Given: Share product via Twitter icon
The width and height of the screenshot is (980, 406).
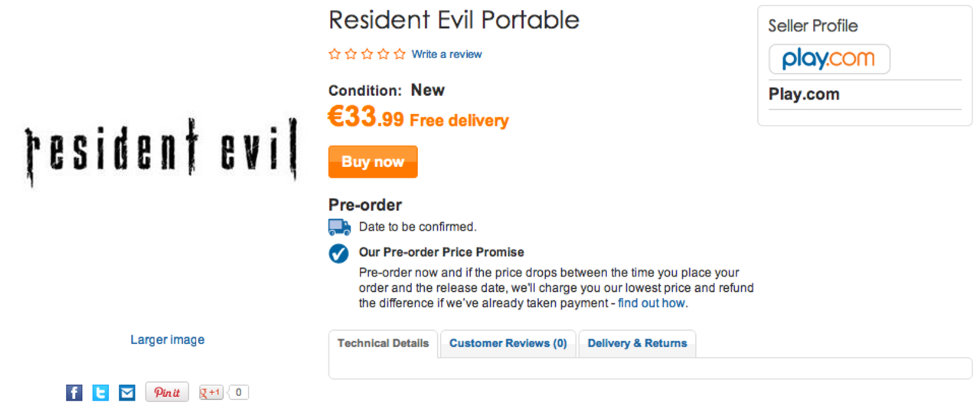Looking at the screenshot, I should click(x=100, y=393).
